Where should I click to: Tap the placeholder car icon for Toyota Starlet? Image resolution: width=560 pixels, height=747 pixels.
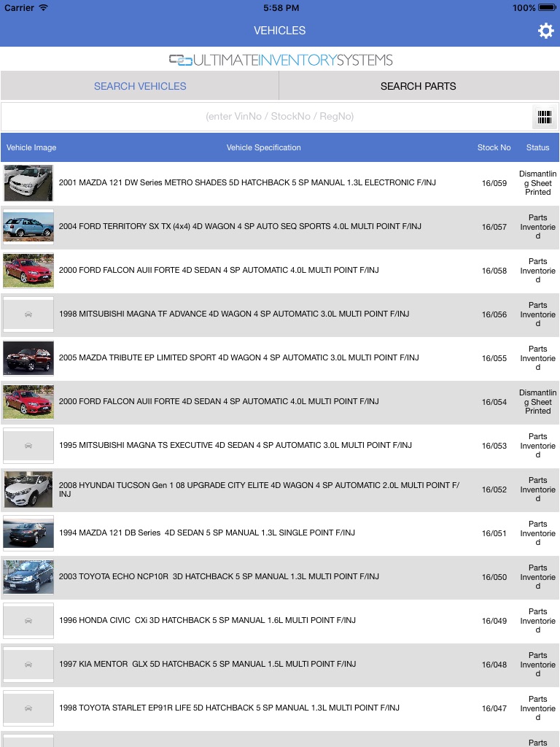pos(28,709)
